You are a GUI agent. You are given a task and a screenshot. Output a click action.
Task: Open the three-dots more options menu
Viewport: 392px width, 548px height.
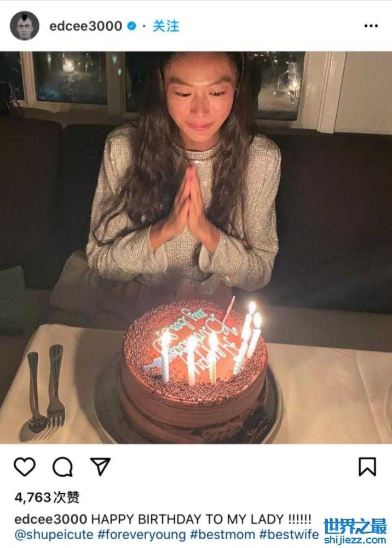[371, 26]
